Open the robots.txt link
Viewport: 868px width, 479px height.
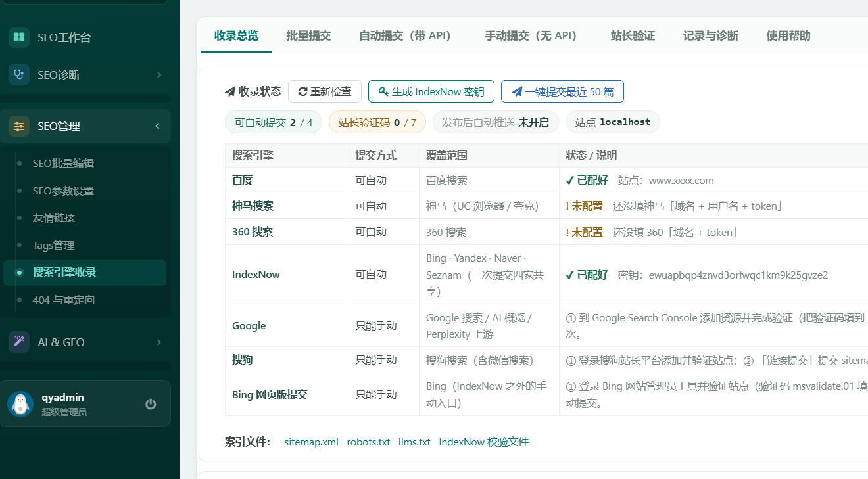coord(368,442)
